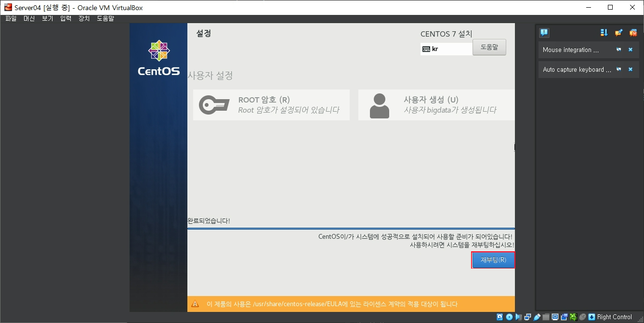644x323 pixels.
Task: Open the recording status icon
Action: coord(564,317)
